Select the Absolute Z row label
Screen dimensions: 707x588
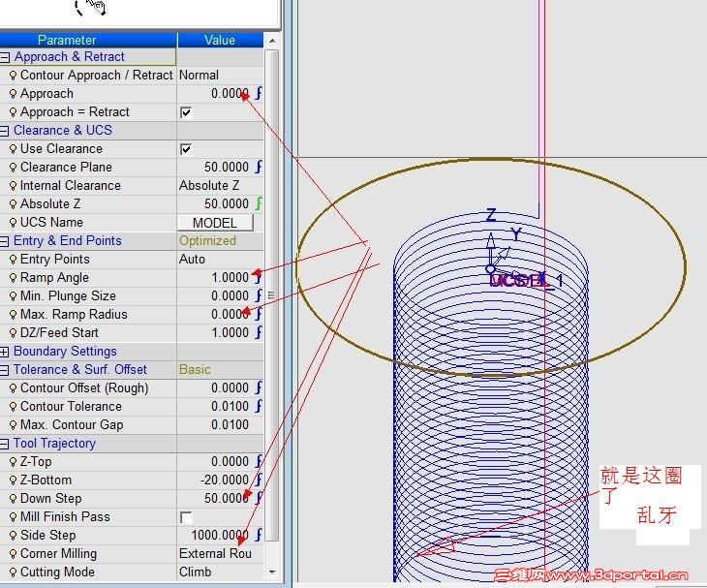pos(50,203)
